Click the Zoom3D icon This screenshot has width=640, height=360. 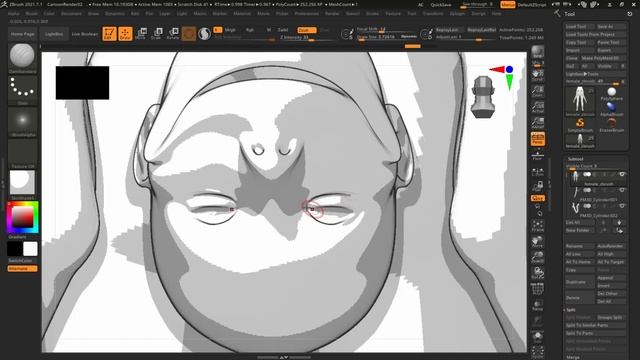pyautogui.click(x=538, y=257)
